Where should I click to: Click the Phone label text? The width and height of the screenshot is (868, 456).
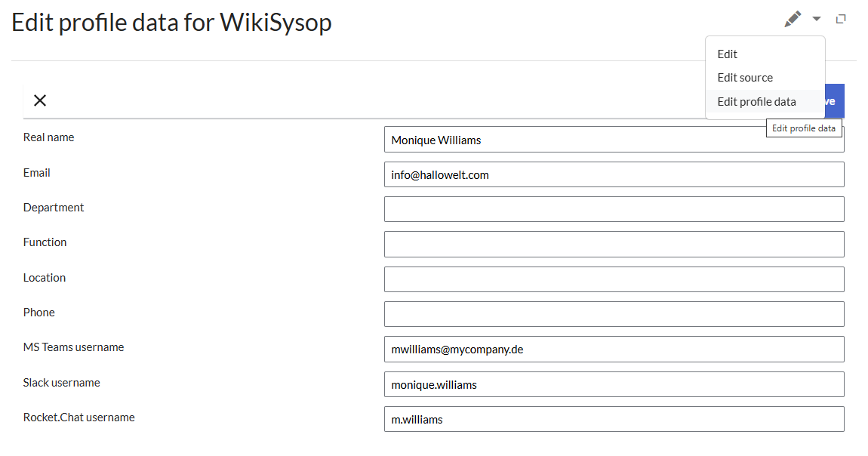pos(39,313)
